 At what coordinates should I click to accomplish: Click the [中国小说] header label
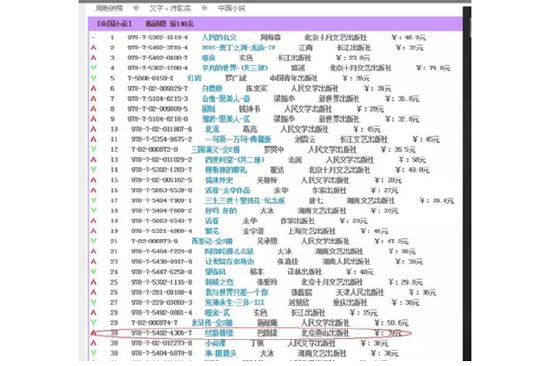tap(114, 24)
